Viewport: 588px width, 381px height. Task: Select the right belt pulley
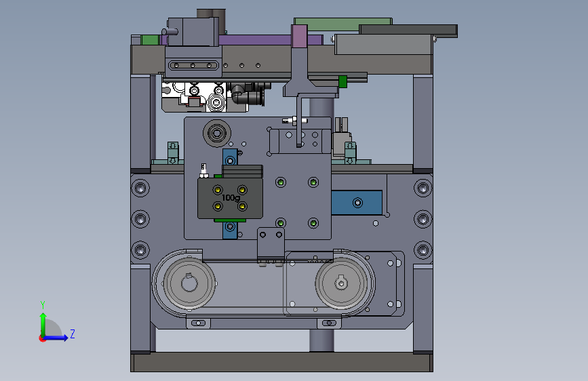pyautogui.click(x=341, y=283)
